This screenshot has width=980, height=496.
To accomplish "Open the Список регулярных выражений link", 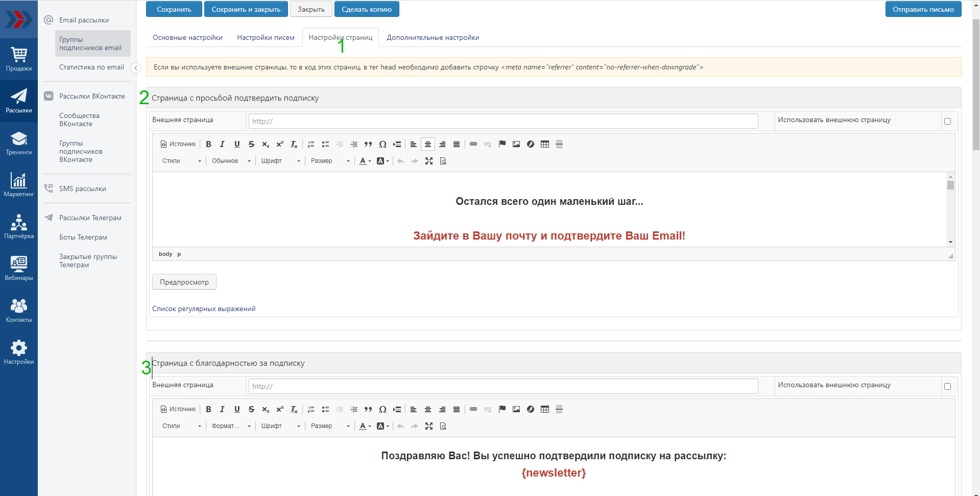I will 204,309.
